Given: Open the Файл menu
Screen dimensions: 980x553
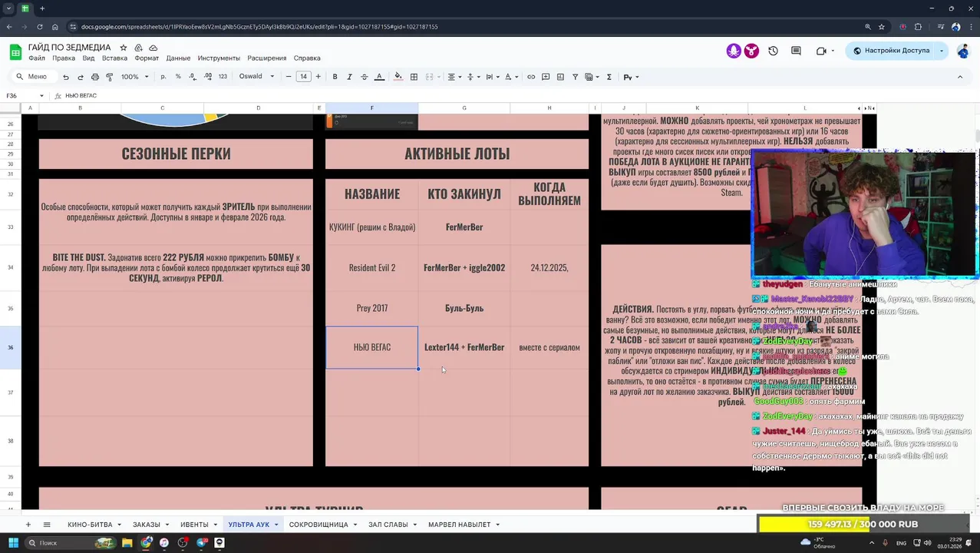Looking at the screenshot, I should (x=37, y=58).
